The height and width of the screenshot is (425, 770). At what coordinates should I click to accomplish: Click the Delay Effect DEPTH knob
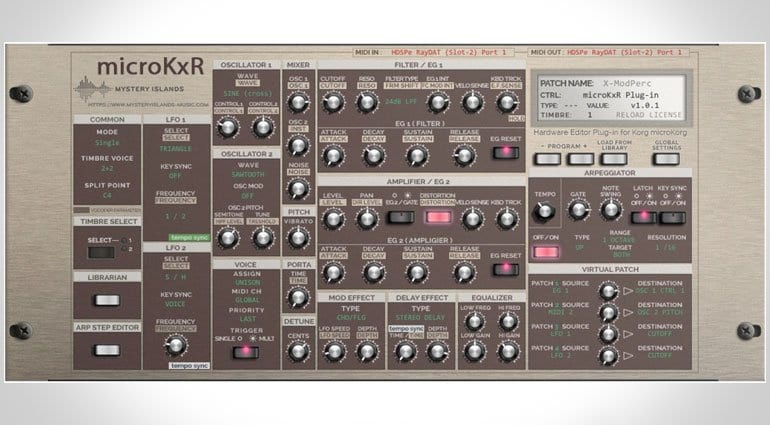tap(437, 351)
